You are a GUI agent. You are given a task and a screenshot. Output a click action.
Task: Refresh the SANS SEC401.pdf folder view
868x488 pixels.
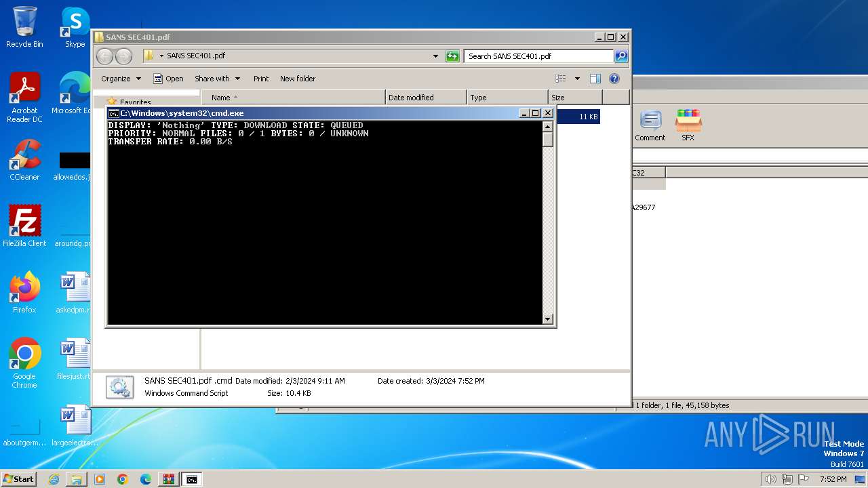[x=452, y=56]
